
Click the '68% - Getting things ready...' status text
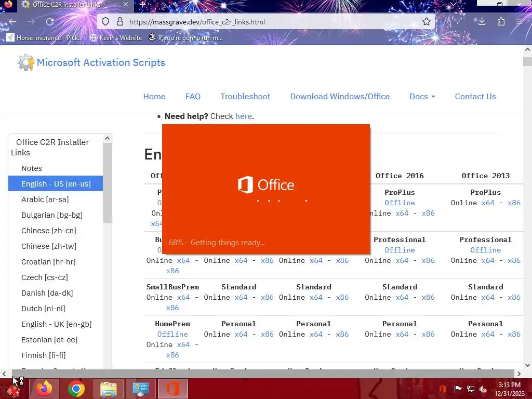click(217, 243)
